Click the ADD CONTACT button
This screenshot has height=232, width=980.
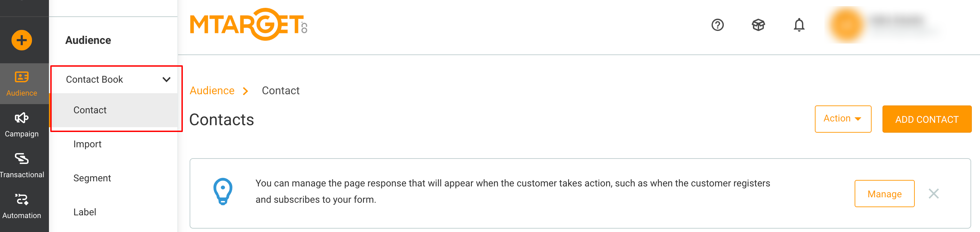[926, 119]
